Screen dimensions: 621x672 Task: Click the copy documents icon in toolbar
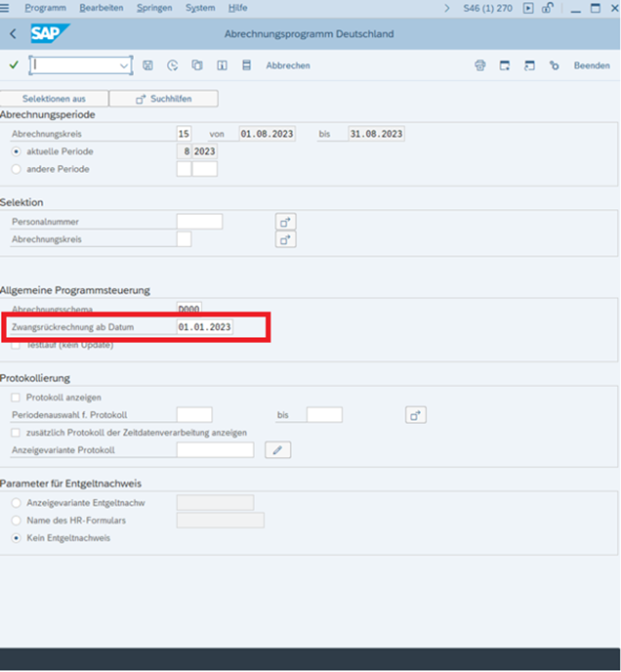[197, 65]
